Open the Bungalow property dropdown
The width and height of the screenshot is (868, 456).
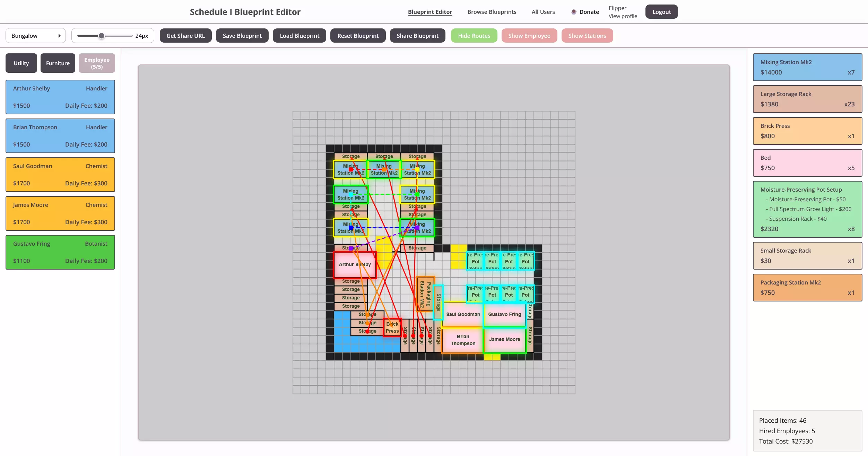(36, 36)
